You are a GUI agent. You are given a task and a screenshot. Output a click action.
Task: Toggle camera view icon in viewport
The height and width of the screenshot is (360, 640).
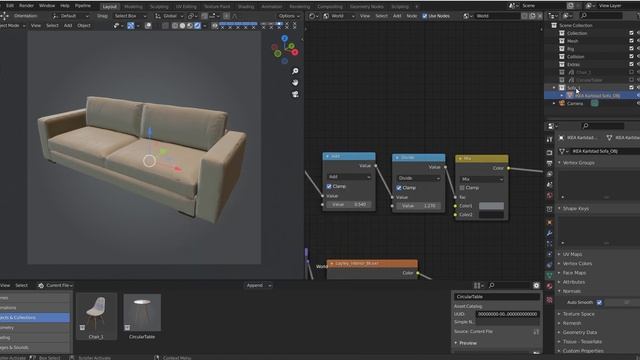(295, 94)
